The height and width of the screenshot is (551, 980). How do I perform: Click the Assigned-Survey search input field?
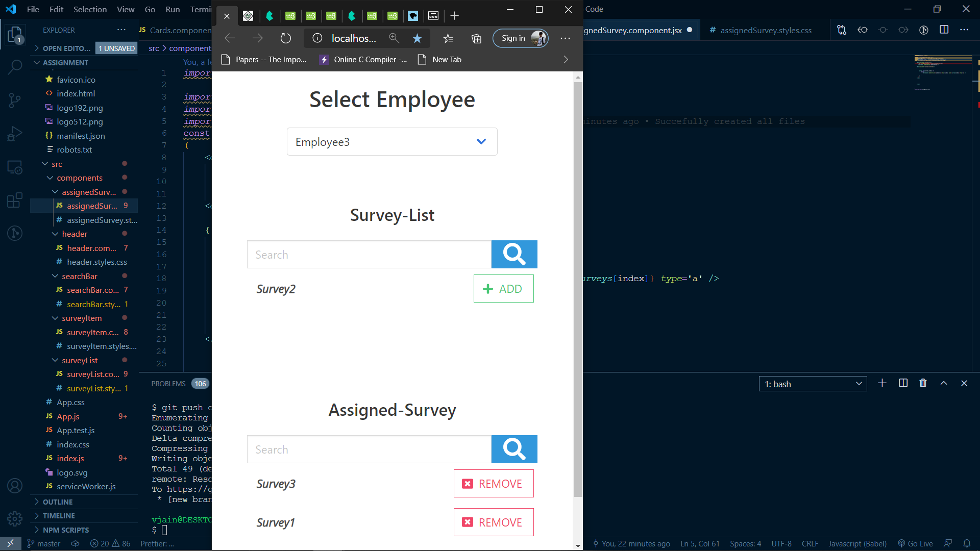[369, 449]
